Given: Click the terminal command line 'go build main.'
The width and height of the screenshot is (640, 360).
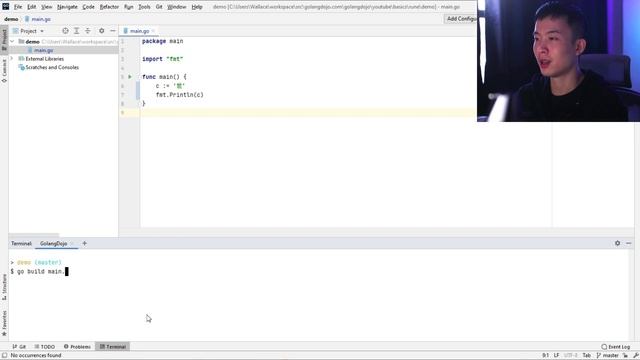Looking at the screenshot, I should (x=41, y=271).
